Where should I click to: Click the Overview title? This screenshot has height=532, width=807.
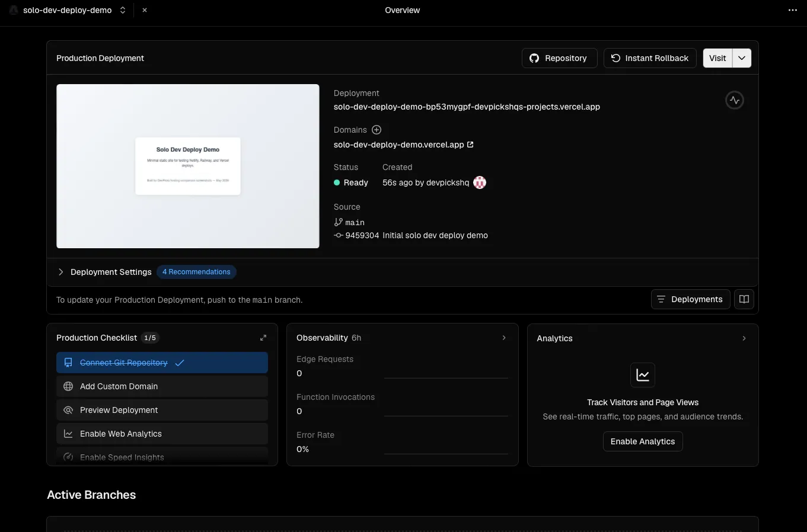click(x=402, y=10)
